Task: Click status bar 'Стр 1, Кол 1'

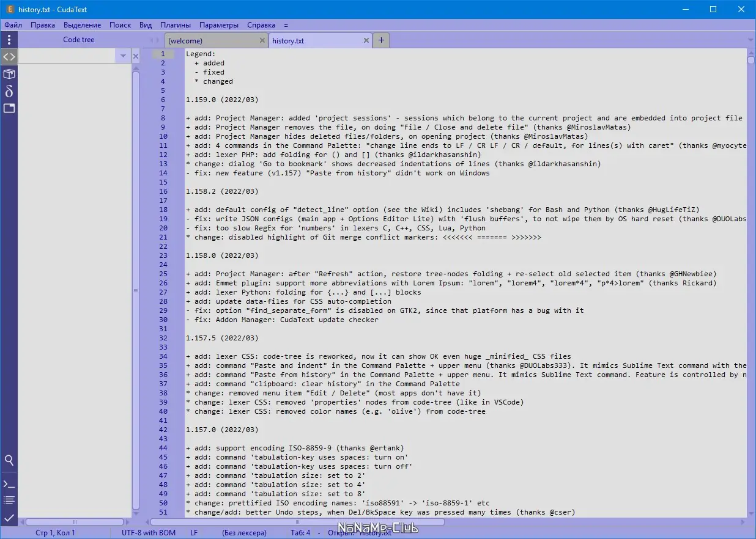Action: pyautogui.click(x=56, y=533)
